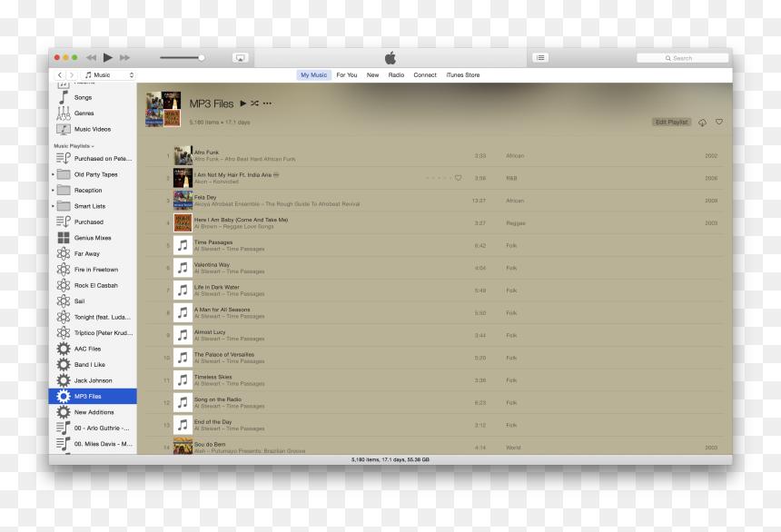
Task: Open AirPlay output options
Action: tap(240, 58)
